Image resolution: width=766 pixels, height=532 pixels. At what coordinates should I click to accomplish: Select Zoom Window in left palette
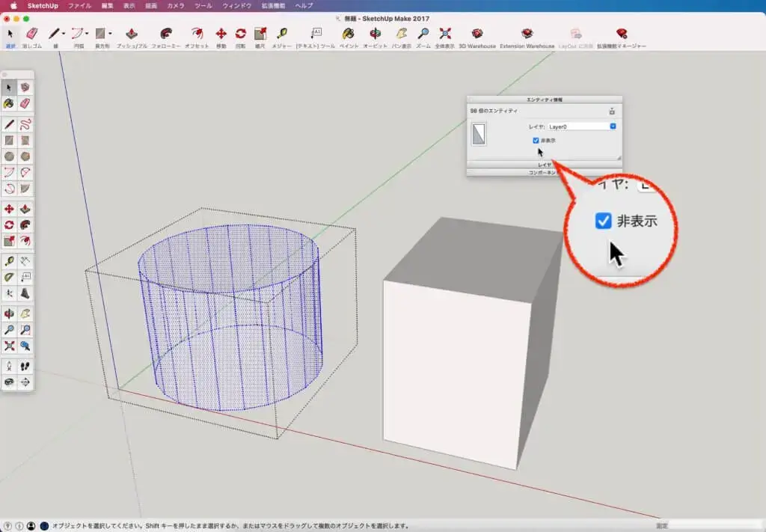25,330
